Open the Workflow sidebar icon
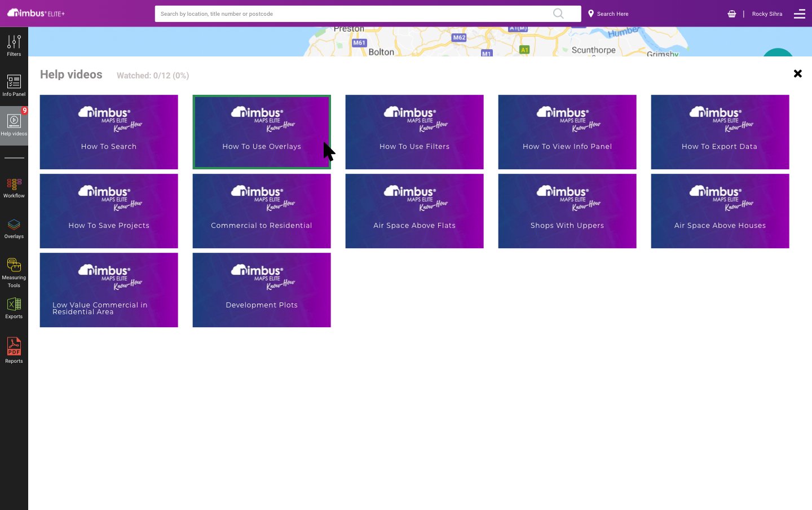812x510 pixels. pyautogui.click(x=14, y=188)
